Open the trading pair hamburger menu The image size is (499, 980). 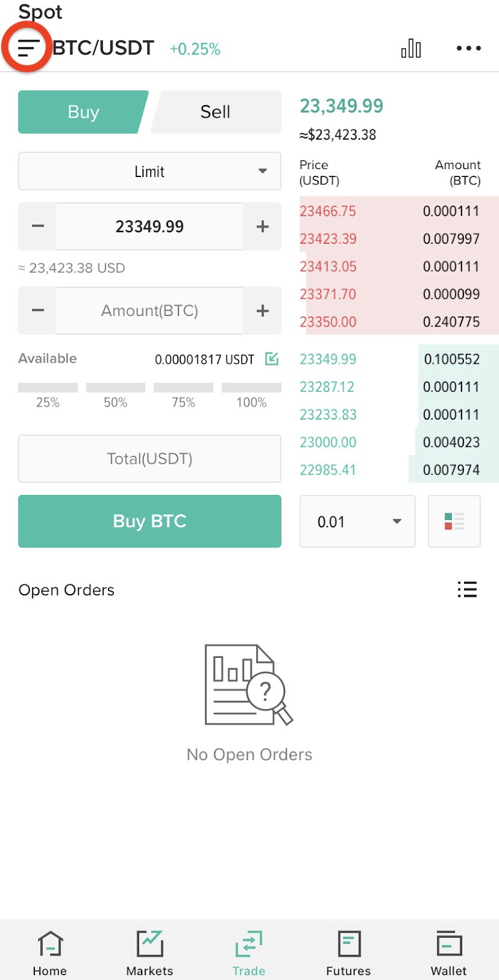[28, 48]
